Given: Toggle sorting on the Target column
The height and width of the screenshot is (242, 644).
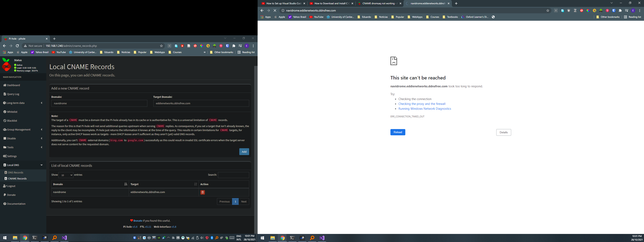Looking at the screenshot, I should pos(196,184).
